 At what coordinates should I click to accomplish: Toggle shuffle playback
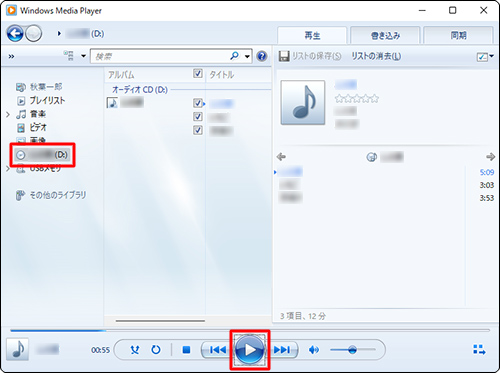[x=135, y=350]
